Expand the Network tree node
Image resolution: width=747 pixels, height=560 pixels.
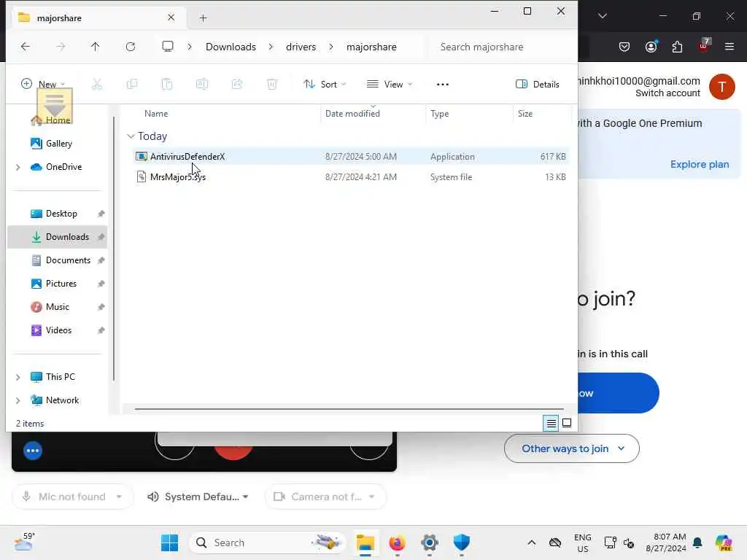coord(18,400)
